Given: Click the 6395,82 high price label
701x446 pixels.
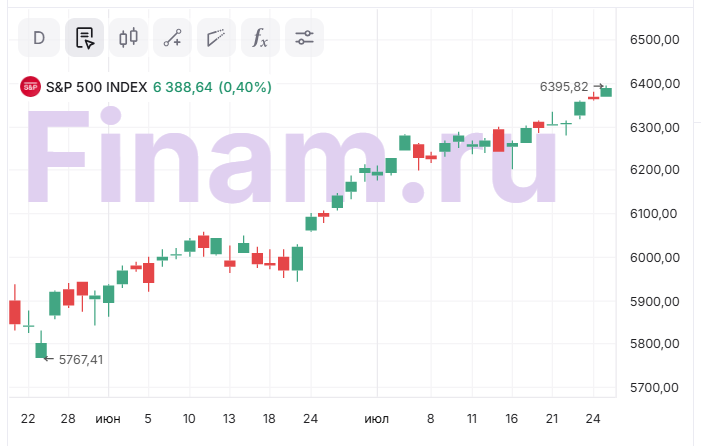Looking at the screenshot, I should (563, 87).
